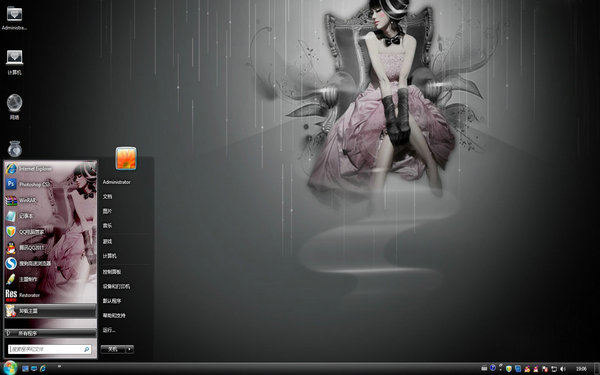The image size is (600, 375).
Task: Expand the shutdown options arrow
Action: pos(130,349)
